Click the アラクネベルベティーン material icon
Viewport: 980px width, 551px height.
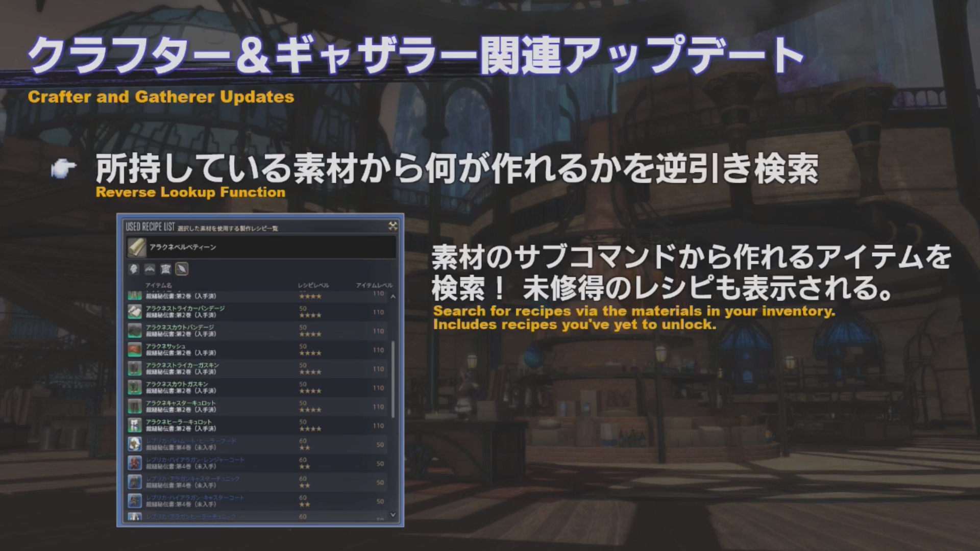(x=137, y=247)
